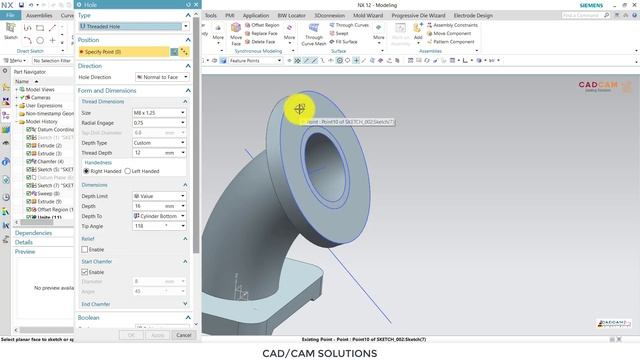Click the Move Face tool
The image size is (640, 360).
pyautogui.click(x=236, y=34)
